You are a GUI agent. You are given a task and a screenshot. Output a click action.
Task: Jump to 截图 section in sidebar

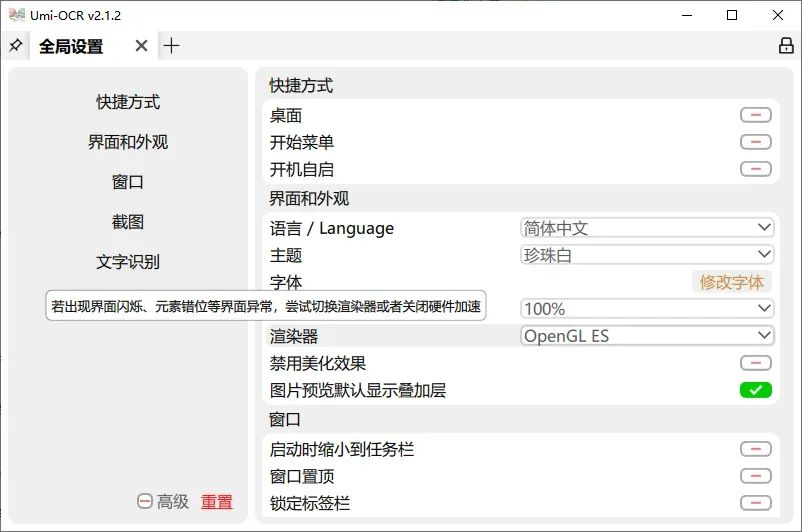click(x=128, y=221)
